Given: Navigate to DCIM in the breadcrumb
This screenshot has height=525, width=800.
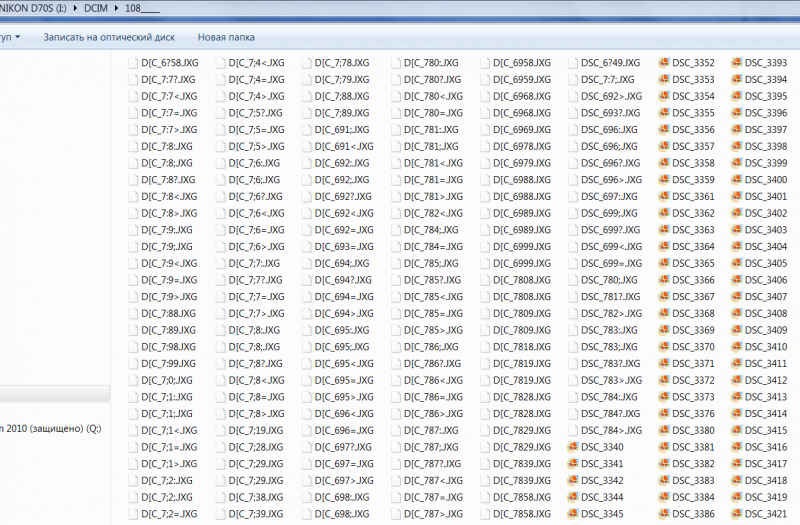Looking at the screenshot, I should coord(96,8).
